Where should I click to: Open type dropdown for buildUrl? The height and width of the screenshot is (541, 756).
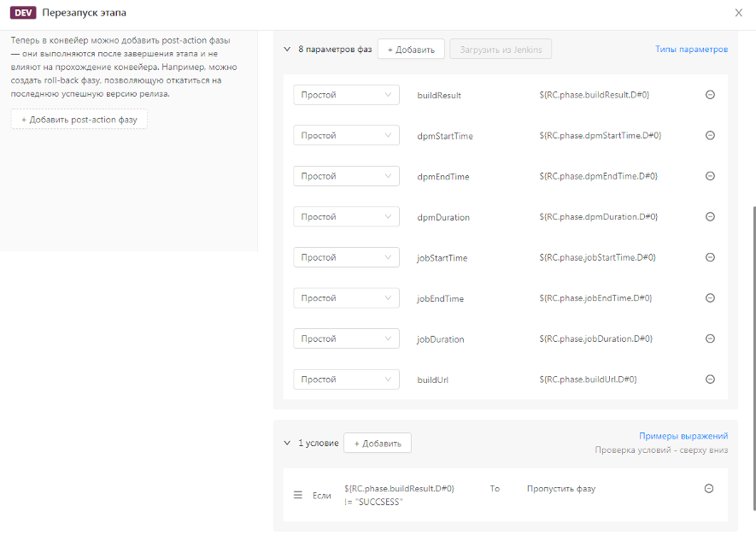[346, 379]
